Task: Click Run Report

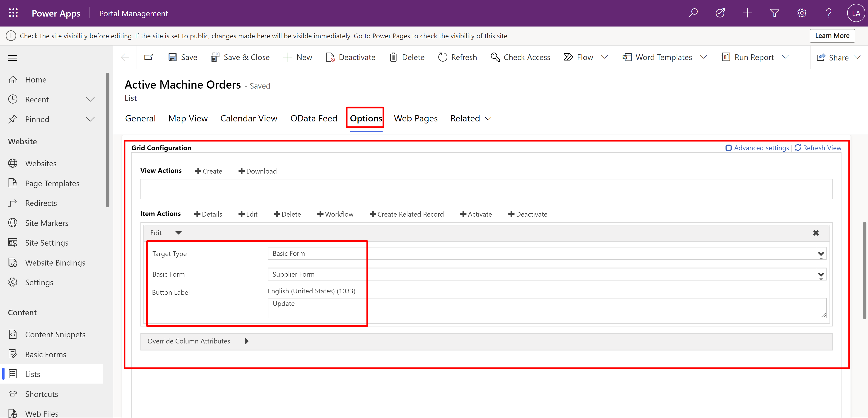Action: tap(747, 57)
